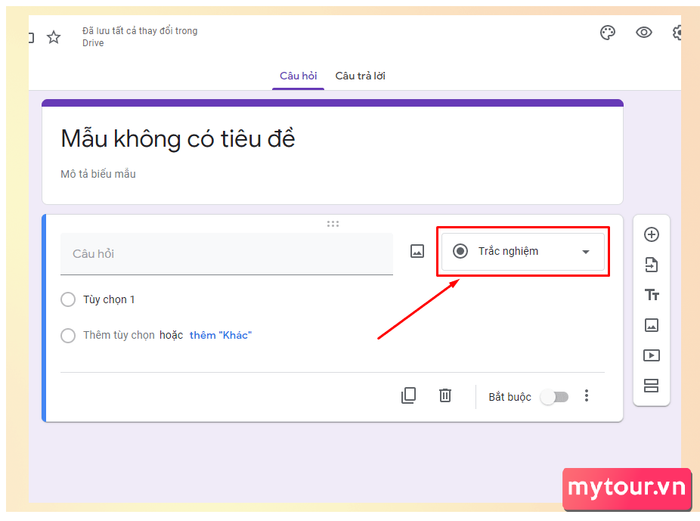
Task: Select the Tùy chọn 1 radio option
Action: point(68,299)
